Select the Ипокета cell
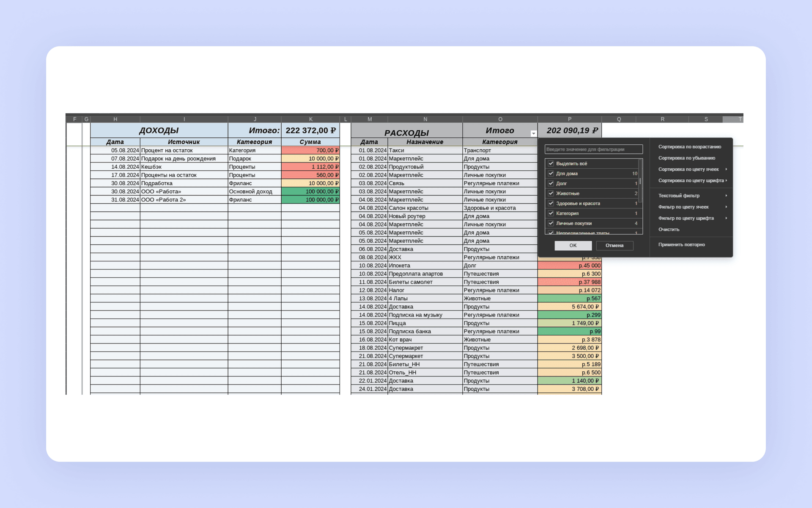The width and height of the screenshot is (812, 508). 425,266
